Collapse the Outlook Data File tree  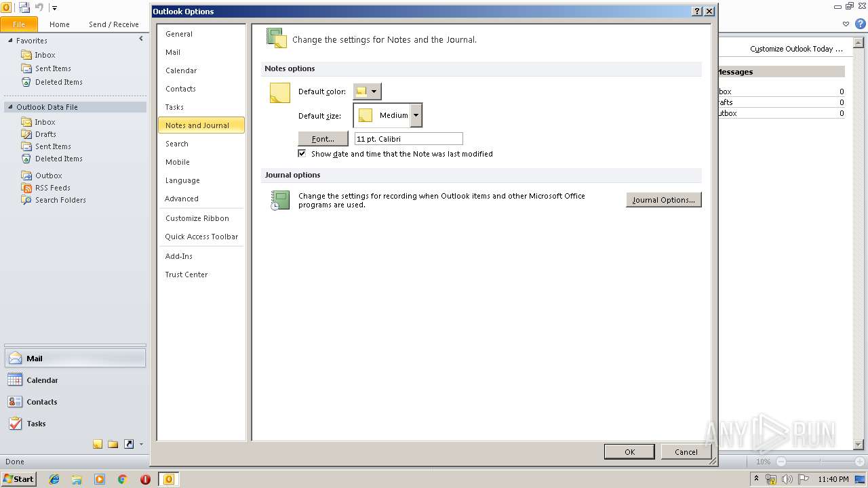[10, 107]
